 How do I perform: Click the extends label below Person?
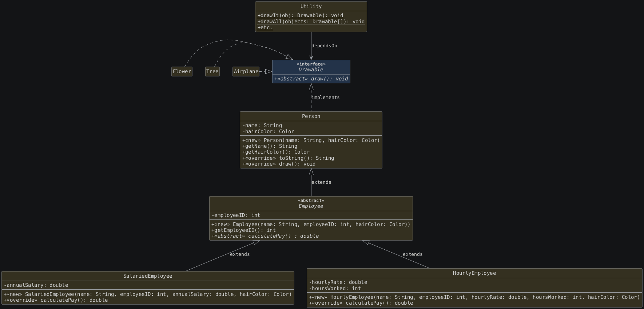coord(321,182)
